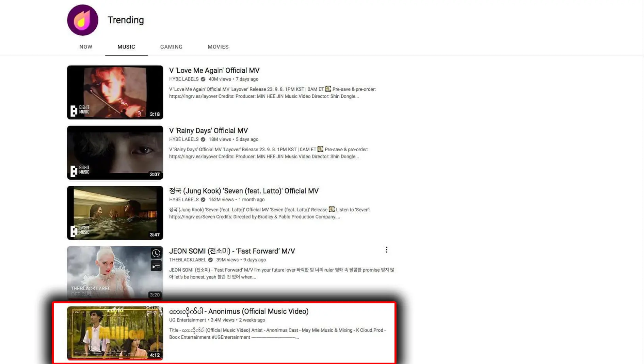Click the Rainy Days video description
This screenshot has height=364, width=644.
coord(269,153)
